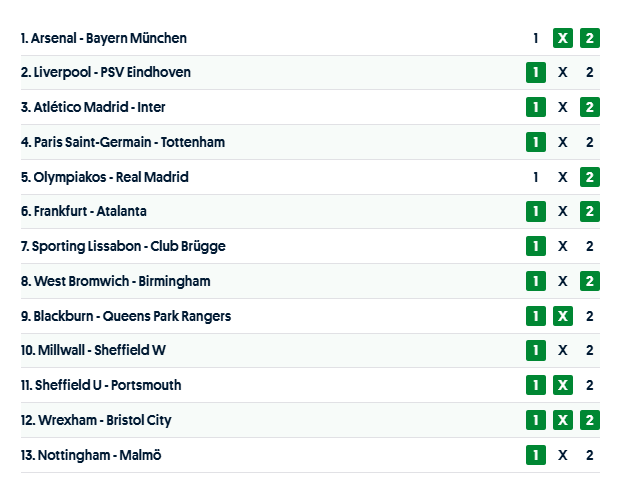The image size is (629, 482).
Task: Choose X for Nottingham - Malmö
Action: click(563, 455)
